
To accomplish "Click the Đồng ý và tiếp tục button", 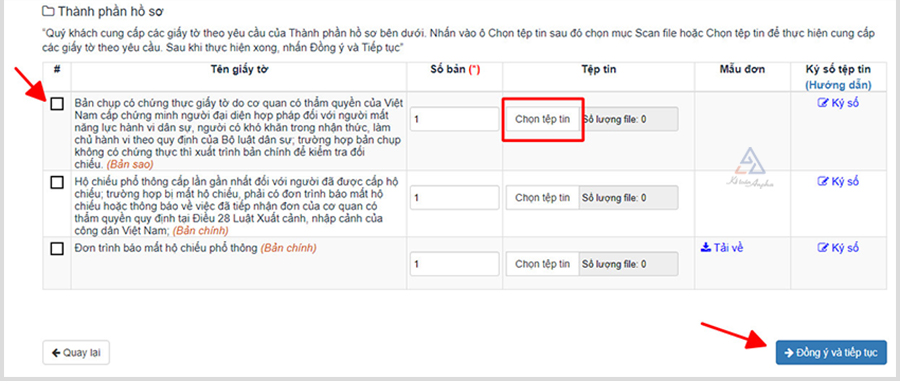I will point(831,353).
